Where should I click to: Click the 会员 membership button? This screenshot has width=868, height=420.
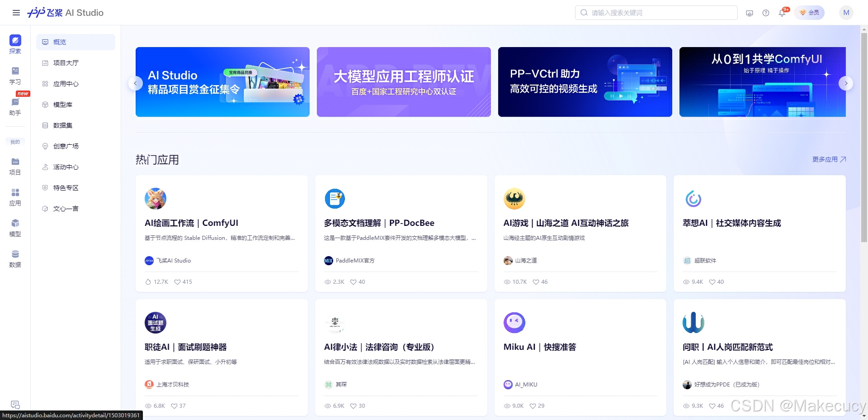[x=809, y=13]
